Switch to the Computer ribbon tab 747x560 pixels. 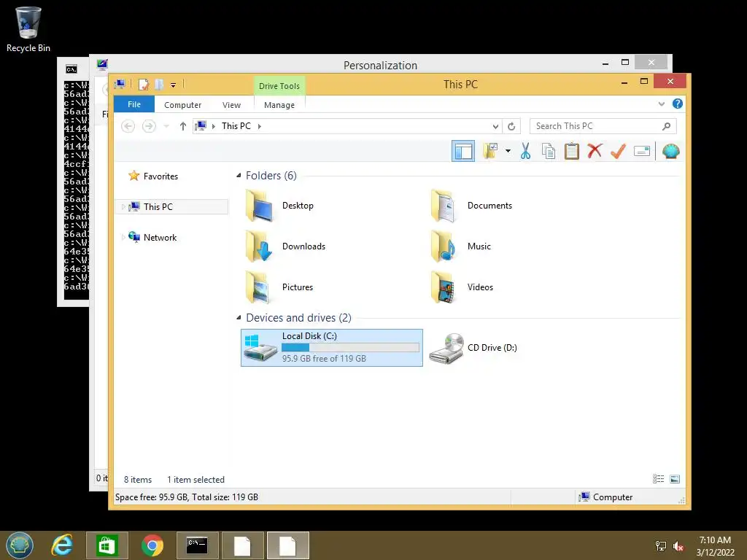pos(182,105)
